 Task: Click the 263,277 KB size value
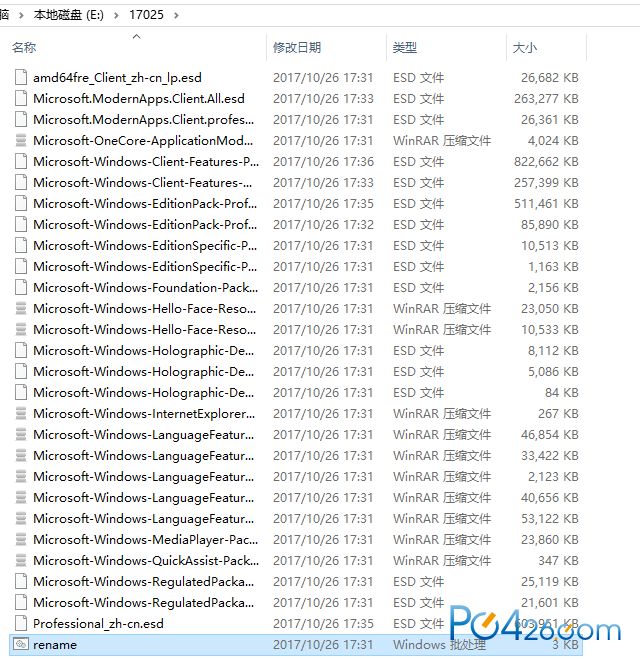point(546,99)
